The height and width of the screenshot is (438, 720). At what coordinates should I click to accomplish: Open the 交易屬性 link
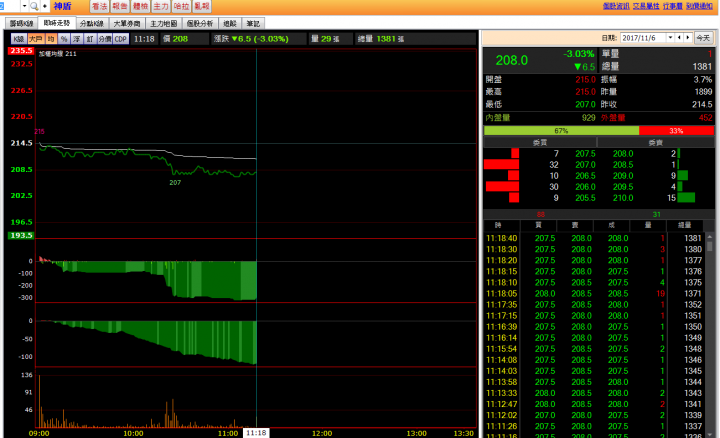(646, 6)
